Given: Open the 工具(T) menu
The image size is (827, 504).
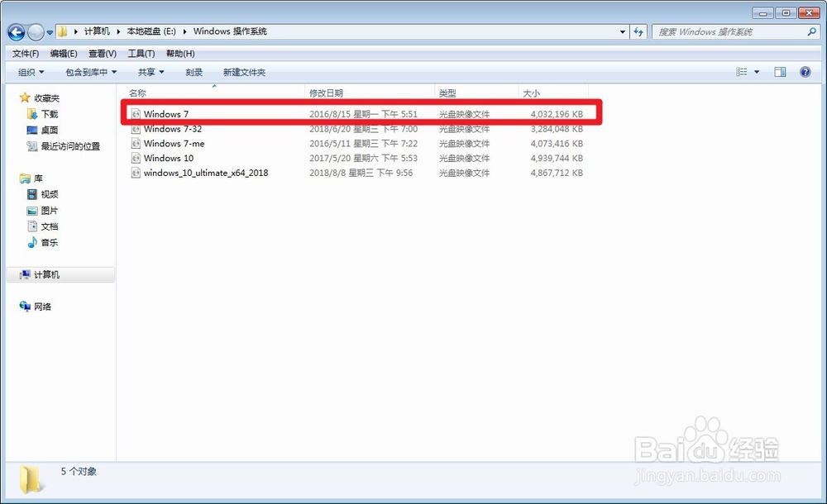Looking at the screenshot, I should [141, 54].
